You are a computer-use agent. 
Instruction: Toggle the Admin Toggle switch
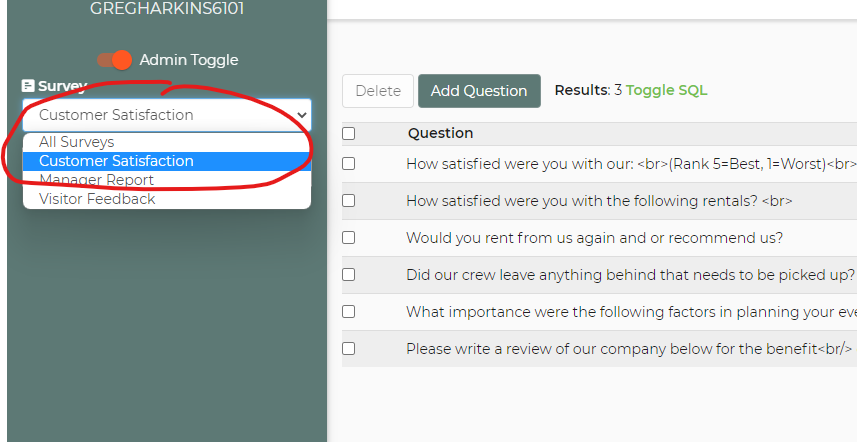(x=115, y=60)
